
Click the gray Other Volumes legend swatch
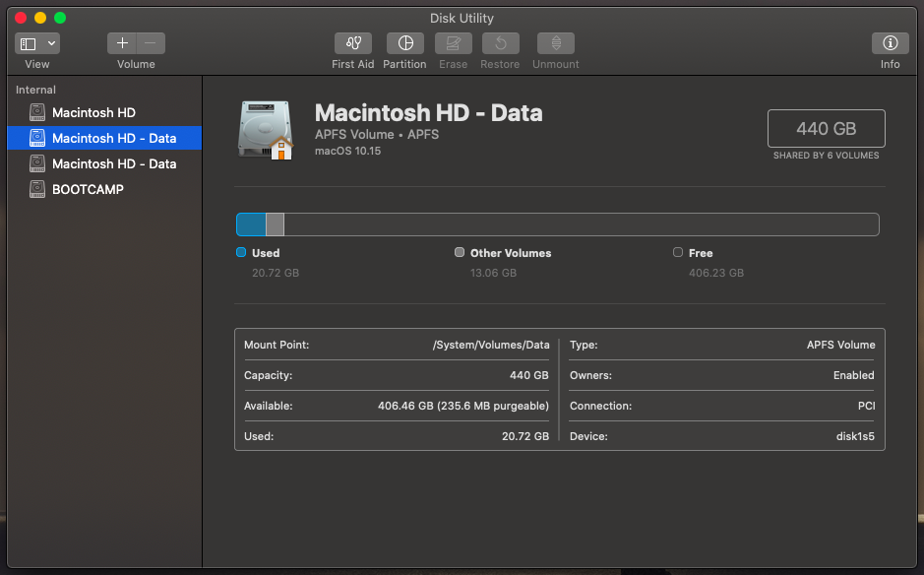(x=460, y=253)
